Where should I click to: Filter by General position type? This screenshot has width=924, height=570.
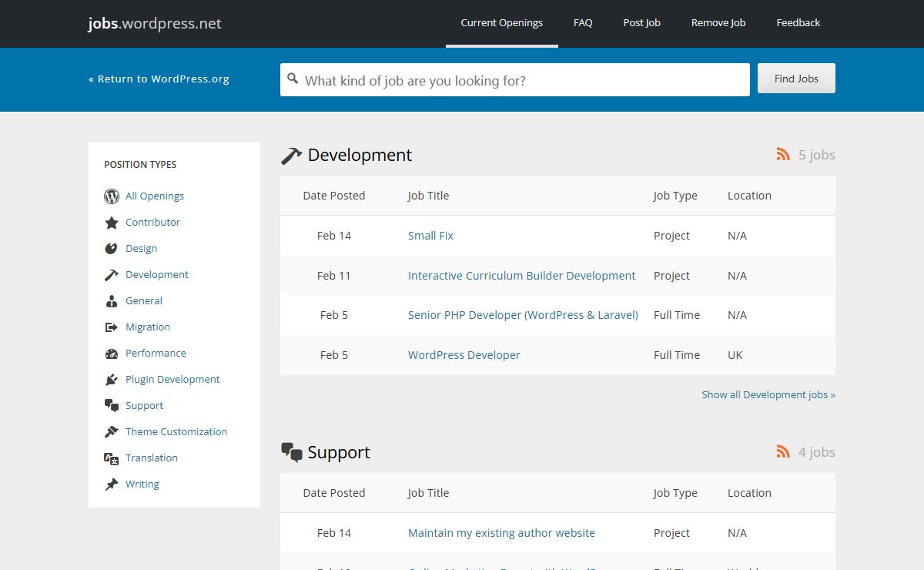tap(144, 301)
